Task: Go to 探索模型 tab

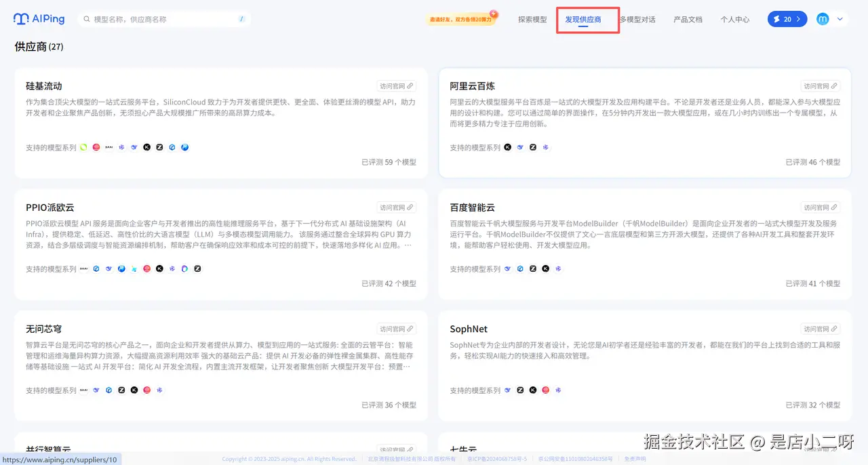Action: coord(532,20)
